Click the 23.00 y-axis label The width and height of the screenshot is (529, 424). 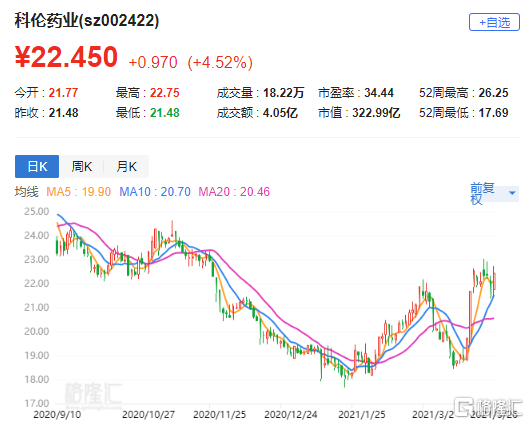[36, 259]
